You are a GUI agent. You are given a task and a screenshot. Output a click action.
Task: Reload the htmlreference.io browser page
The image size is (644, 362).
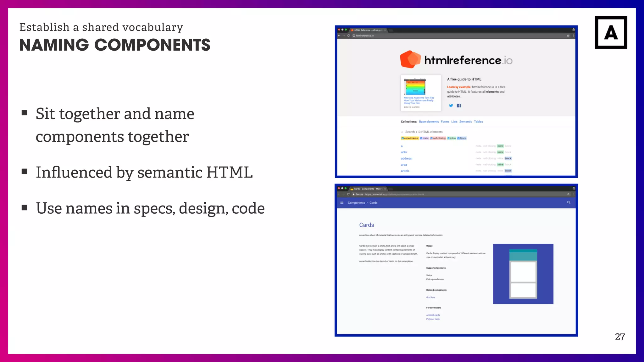(348, 36)
